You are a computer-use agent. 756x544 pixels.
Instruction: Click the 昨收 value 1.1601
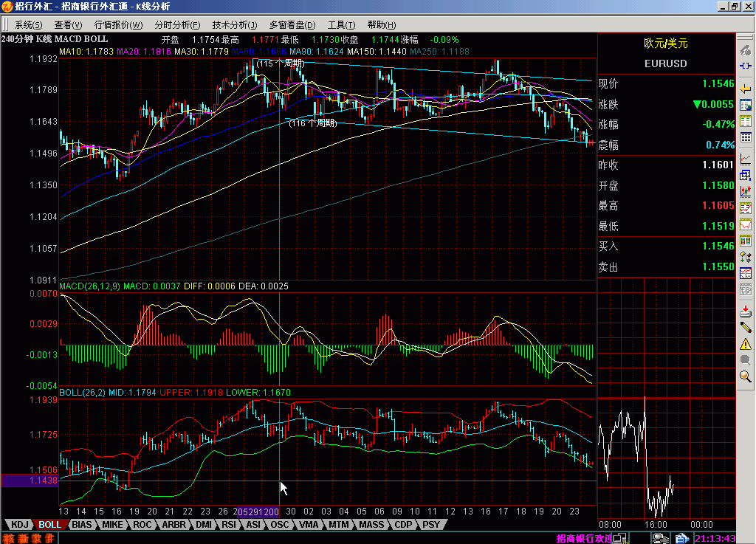click(718, 165)
